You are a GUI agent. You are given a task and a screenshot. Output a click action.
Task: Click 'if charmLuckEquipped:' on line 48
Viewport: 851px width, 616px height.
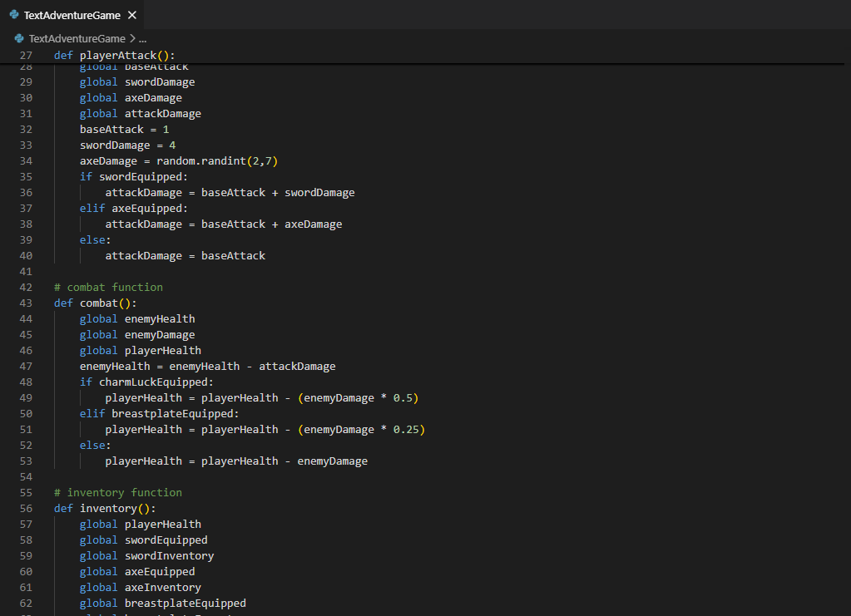(x=146, y=382)
